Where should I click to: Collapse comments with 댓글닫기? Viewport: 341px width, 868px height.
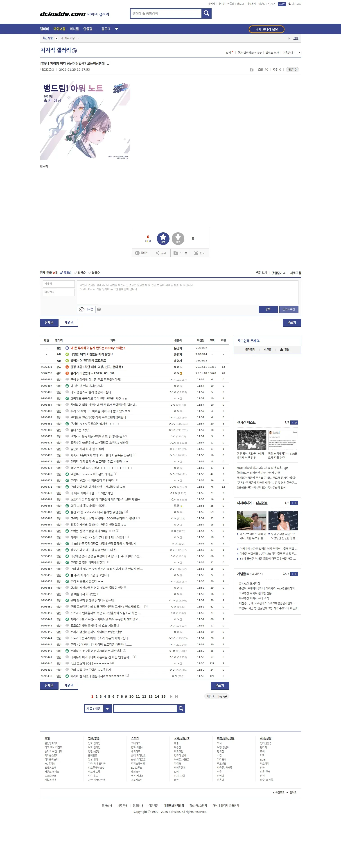(x=278, y=273)
